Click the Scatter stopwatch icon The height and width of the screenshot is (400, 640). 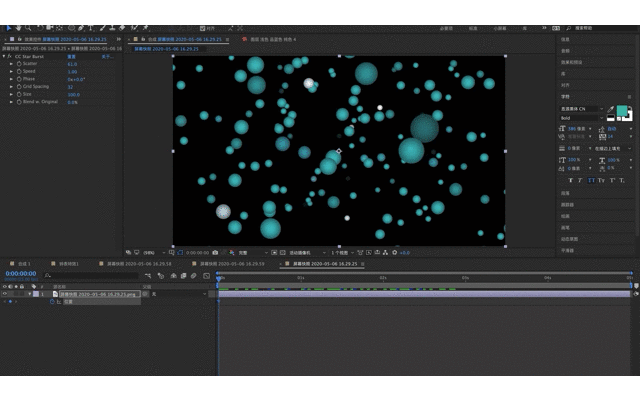[x=19, y=64]
